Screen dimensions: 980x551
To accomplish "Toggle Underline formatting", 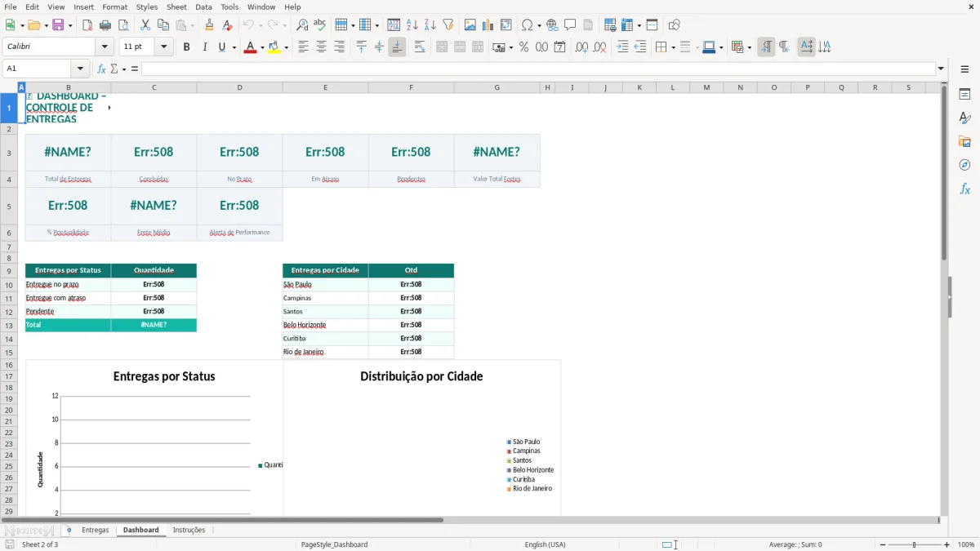I will [x=221, y=47].
